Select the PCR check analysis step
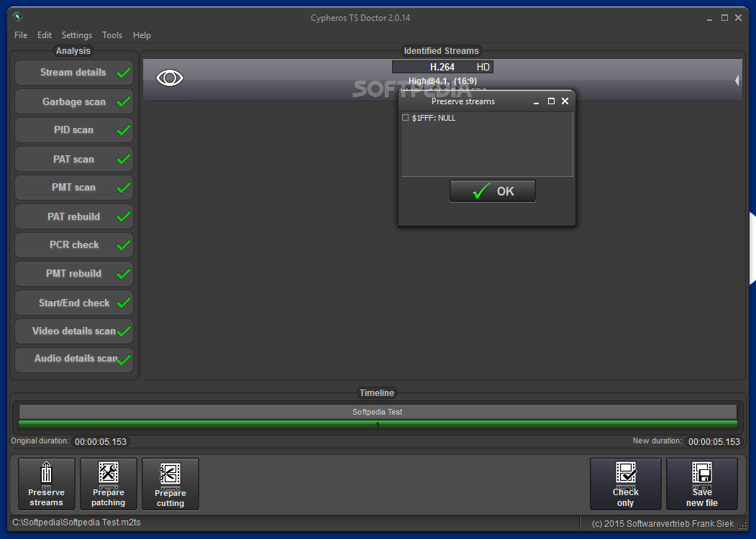The width and height of the screenshot is (756, 539). point(74,244)
